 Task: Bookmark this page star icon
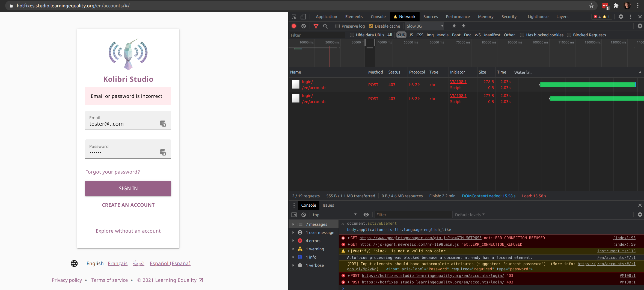pos(591,5)
